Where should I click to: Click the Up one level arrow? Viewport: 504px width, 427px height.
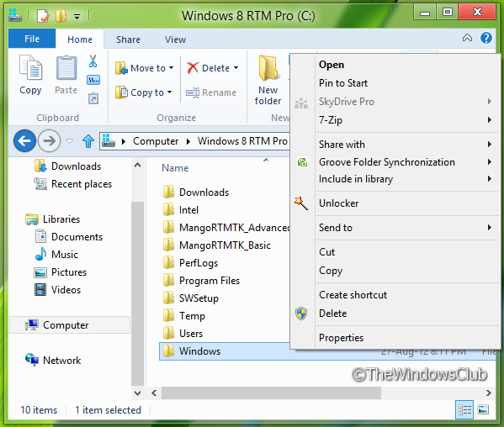pos(88,141)
